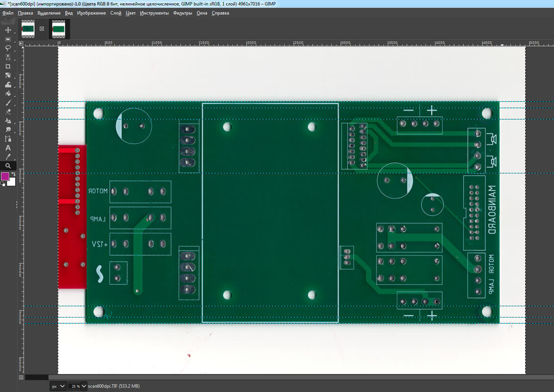Switch to the second image thumbnail tab
The height and width of the screenshot is (392, 554).
(59, 29)
